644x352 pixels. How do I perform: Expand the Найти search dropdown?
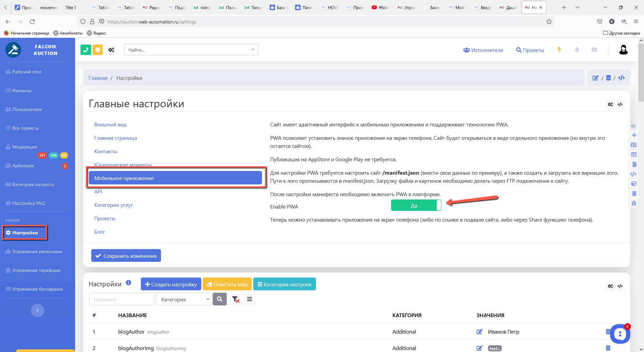(x=253, y=50)
